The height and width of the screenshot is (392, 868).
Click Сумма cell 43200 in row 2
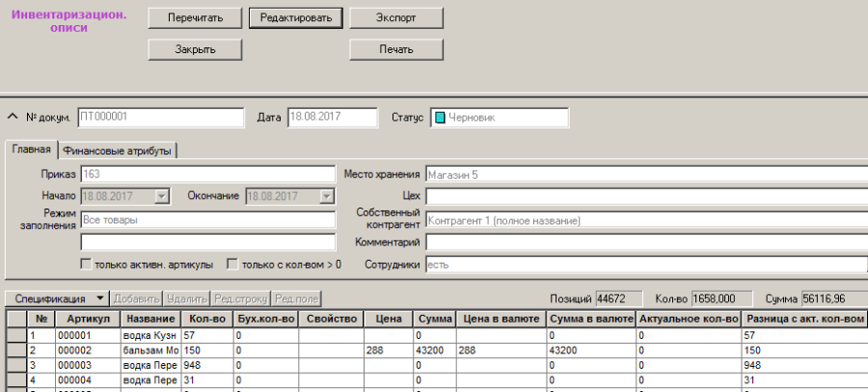[435, 350]
